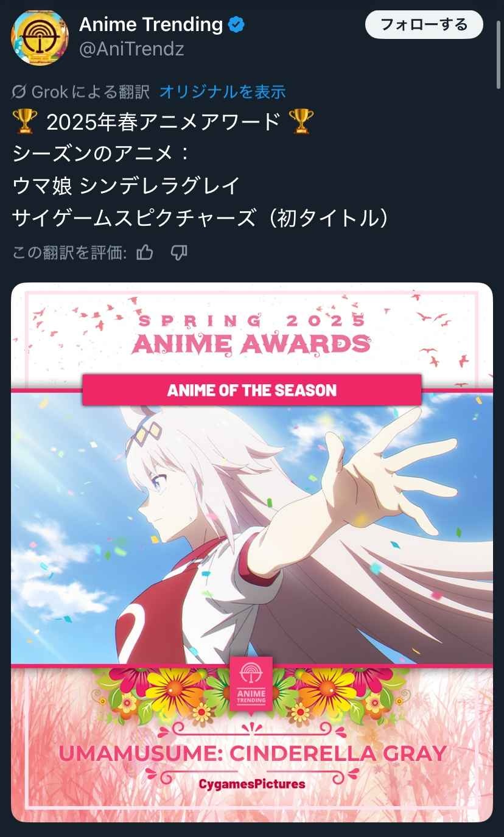Tap the サイゲームスピクチャーズ tweet line

click(x=200, y=218)
